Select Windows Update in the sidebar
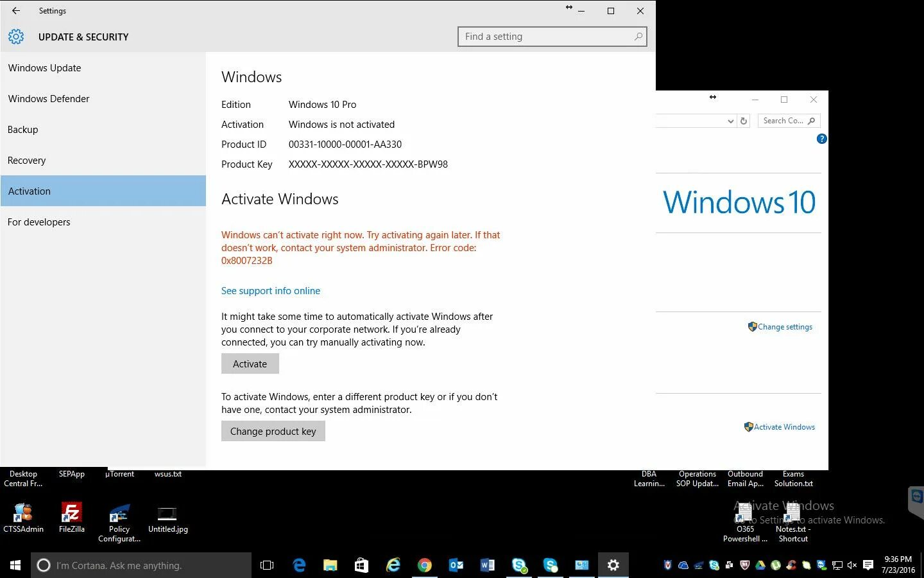The height and width of the screenshot is (578, 924). pos(103,68)
